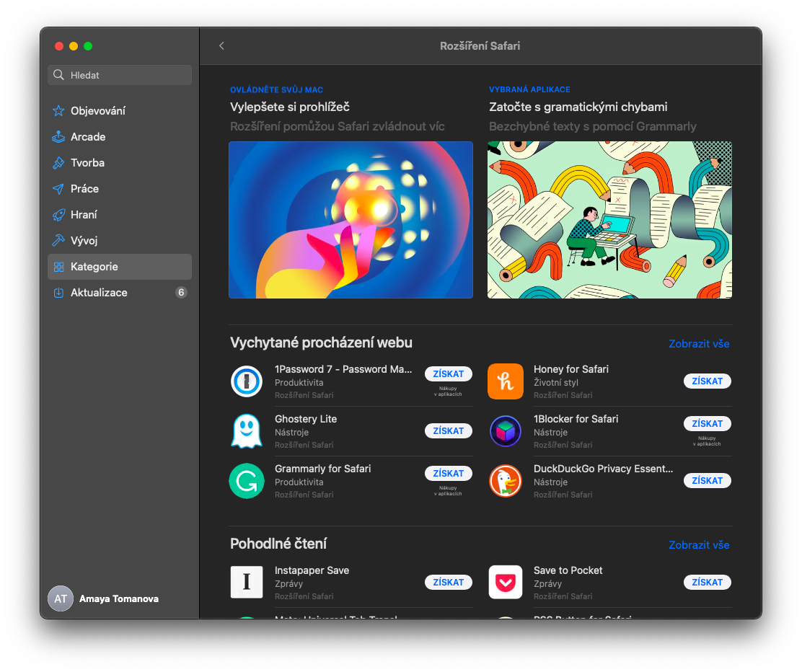Click the Vylepšete si prohlížeč headline
The width and height of the screenshot is (802, 672).
point(289,107)
